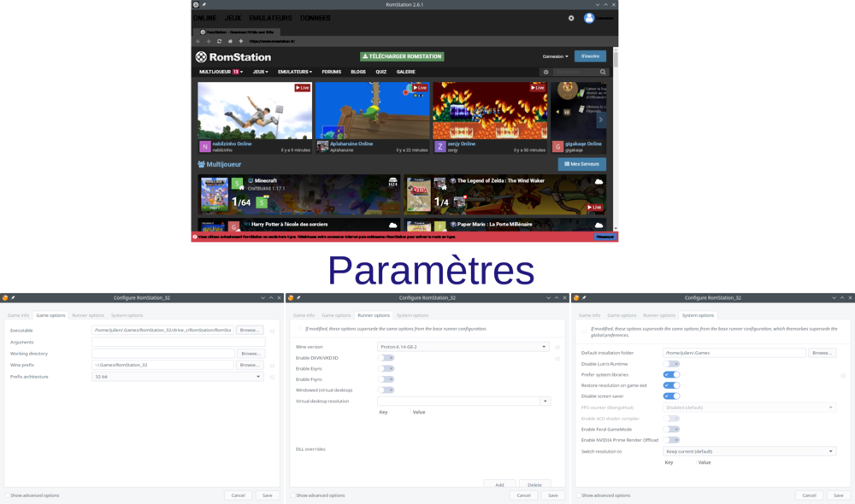Open Prefix architecture 32-bit dropdown
This screenshot has width=855, height=504.
pos(178,377)
